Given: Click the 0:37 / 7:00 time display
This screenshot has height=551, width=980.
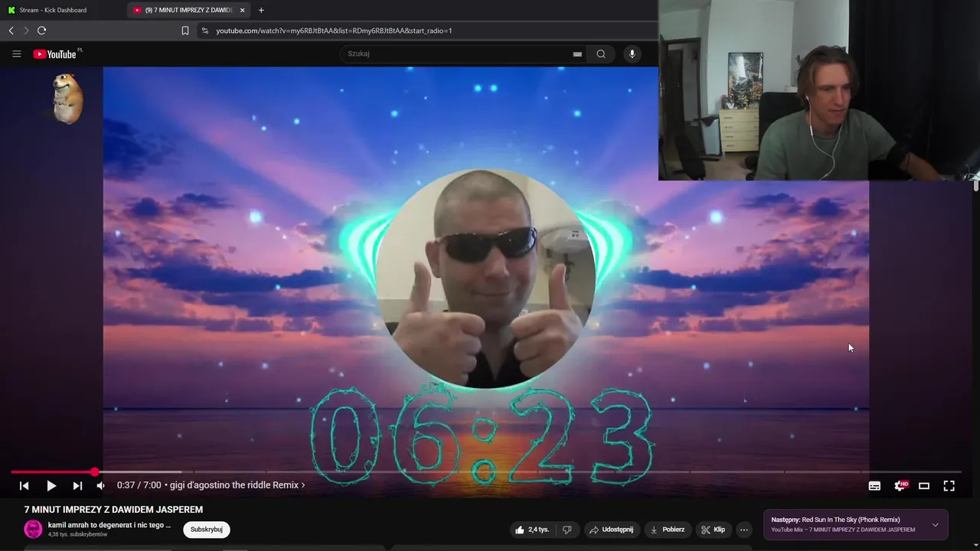Looking at the screenshot, I should click(x=139, y=485).
